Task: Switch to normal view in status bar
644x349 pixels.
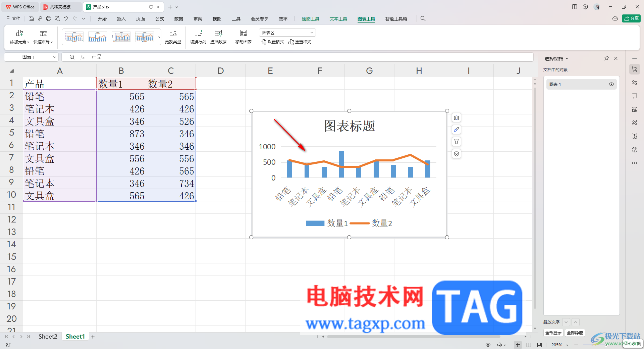Action: (x=518, y=345)
